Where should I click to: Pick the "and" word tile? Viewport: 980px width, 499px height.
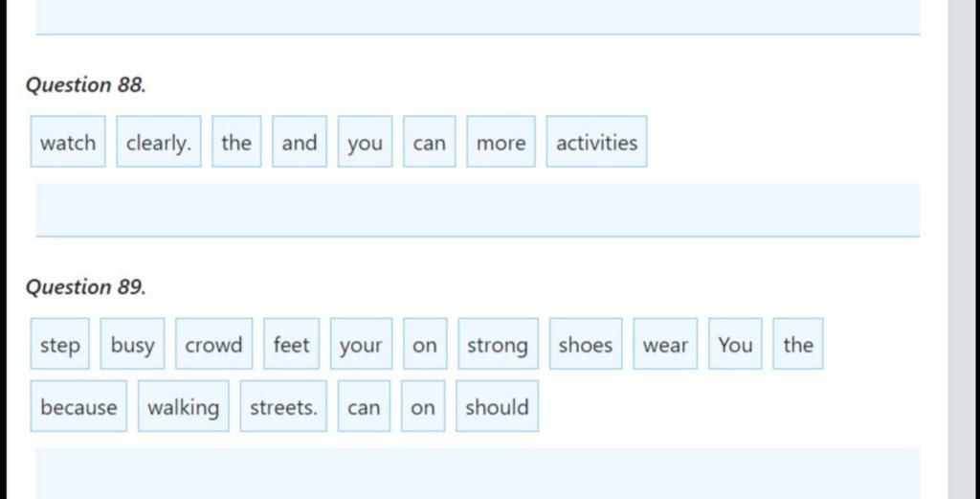coord(299,143)
